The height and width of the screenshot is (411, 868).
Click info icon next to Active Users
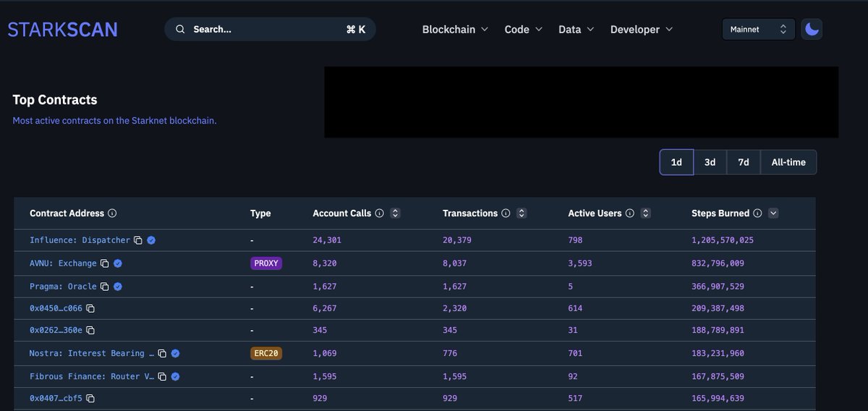(x=629, y=213)
